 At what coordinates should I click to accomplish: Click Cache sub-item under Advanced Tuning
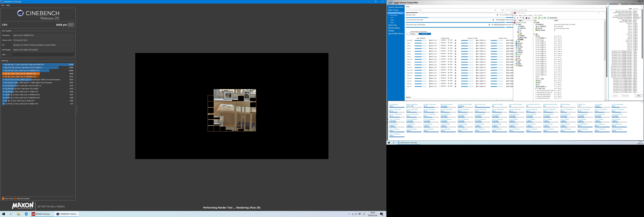pos(392,20)
